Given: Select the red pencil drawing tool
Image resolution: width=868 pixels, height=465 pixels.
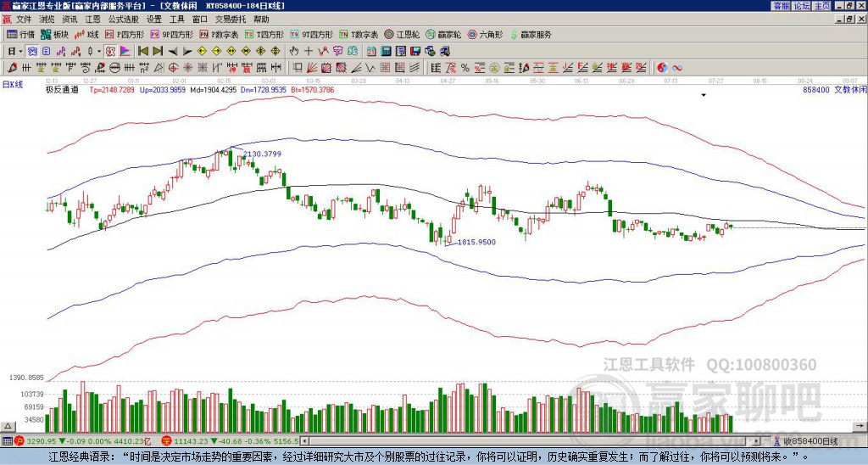Looking at the screenshot, I should (11, 68).
